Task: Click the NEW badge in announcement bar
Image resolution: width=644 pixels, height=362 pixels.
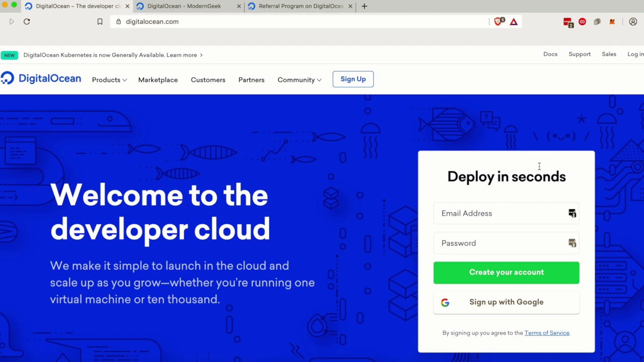Action: pyautogui.click(x=10, y=55)
